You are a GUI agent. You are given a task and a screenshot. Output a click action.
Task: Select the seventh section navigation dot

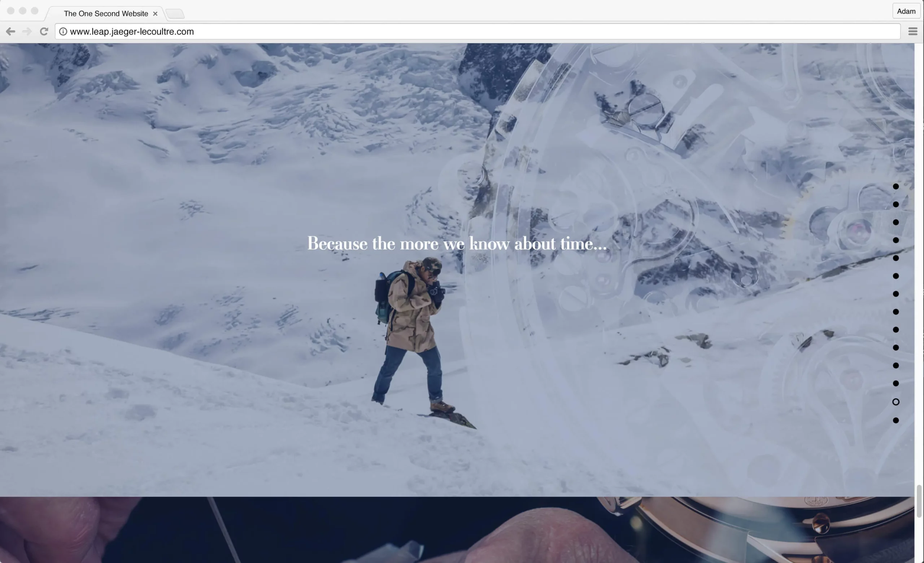pyautogui.click(x=895, y=294)
